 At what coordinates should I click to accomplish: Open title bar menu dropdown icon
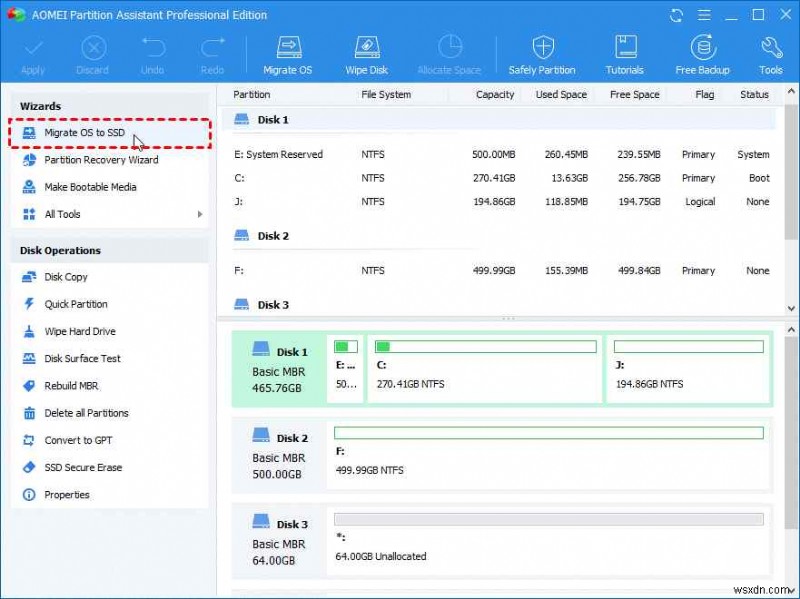pos(703,15)
